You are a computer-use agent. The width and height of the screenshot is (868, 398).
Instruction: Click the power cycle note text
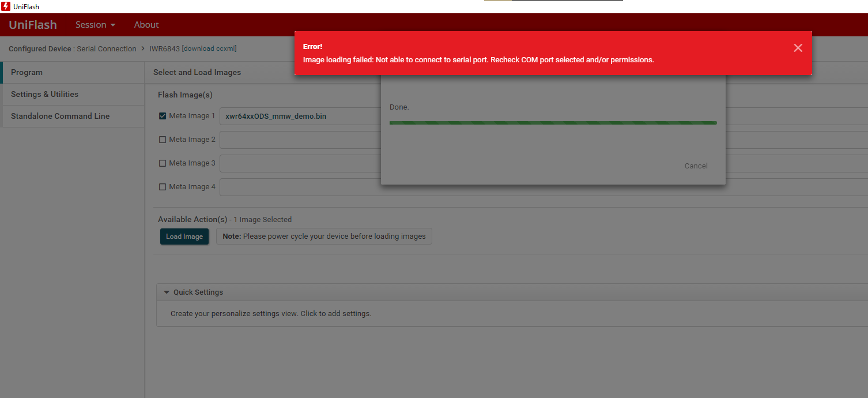click(324, 236)
